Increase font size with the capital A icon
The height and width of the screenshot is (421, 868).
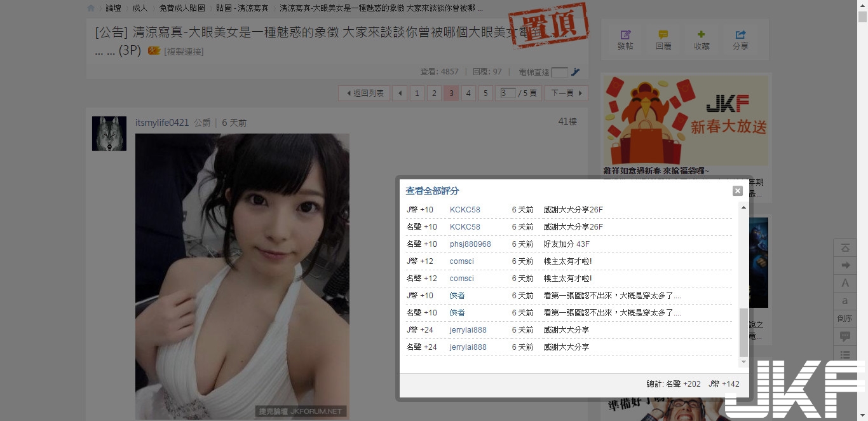[x=845, y=284]
